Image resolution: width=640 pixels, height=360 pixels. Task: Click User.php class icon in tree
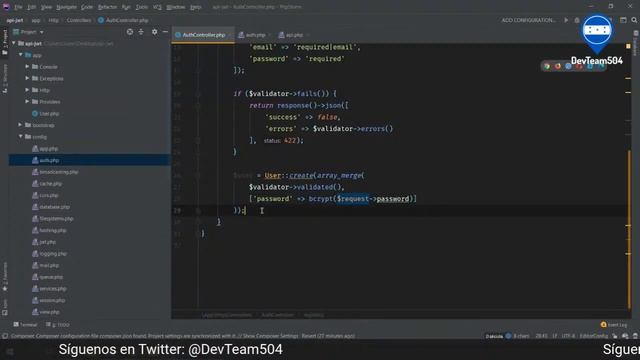[x=35, y=113]
